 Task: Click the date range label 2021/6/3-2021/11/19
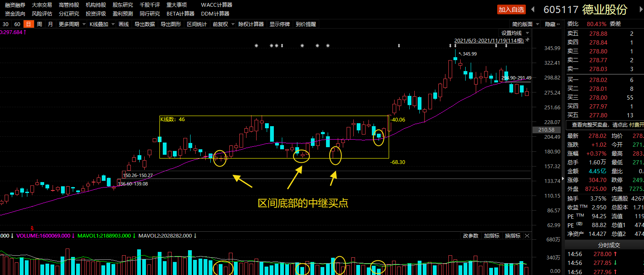489,40
